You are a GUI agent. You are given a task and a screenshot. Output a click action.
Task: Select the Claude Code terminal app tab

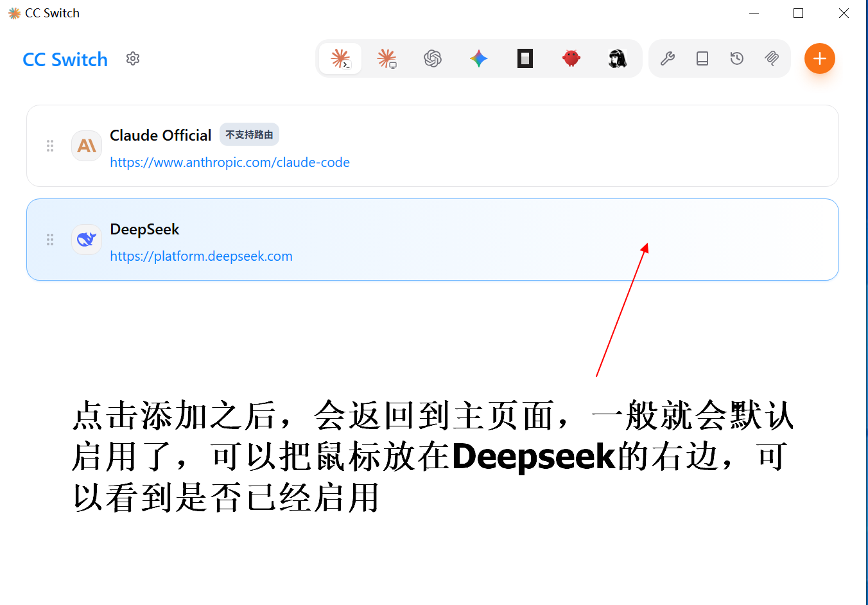[x=340, y=59]
